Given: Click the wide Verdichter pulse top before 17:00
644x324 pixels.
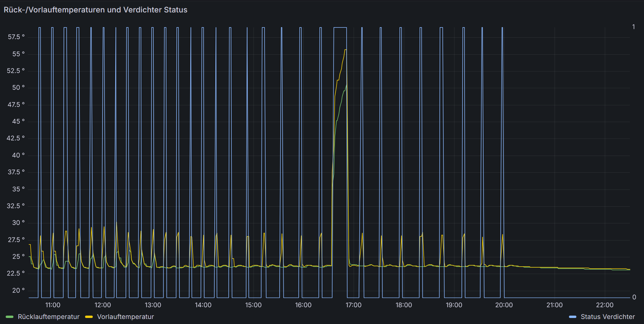Looking at the screenshot, I should point(340,28).
